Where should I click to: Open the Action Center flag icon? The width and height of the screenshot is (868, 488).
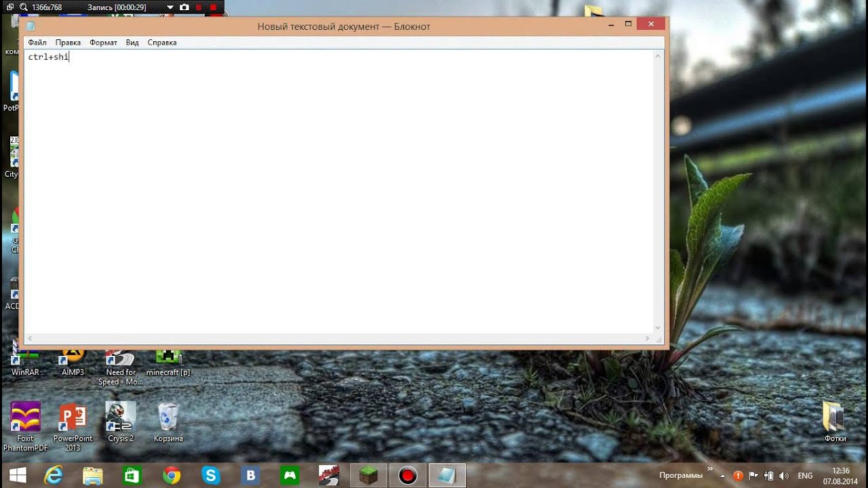click(753, 476)
